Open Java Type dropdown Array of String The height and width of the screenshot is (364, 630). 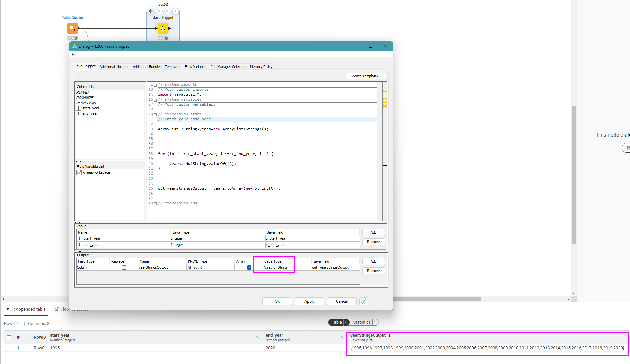[x=287, y=267]
